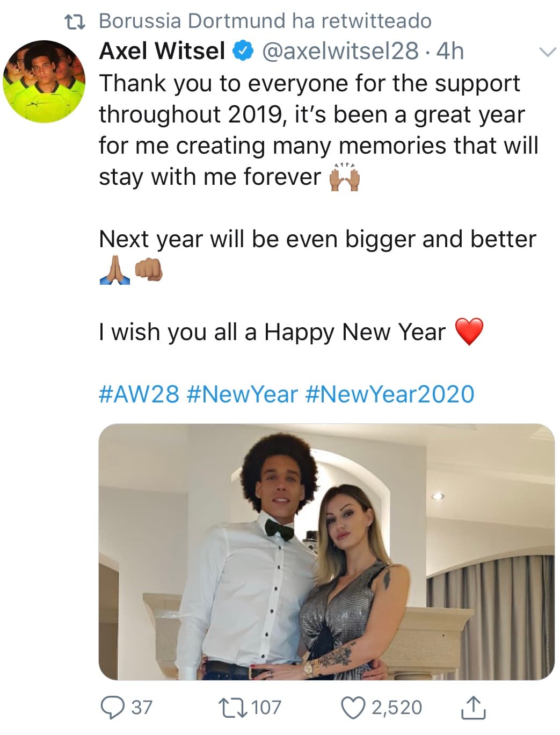Click the 37 replies count
The height and width of the screenshot is (735, 560).
pyautogui.click(x=142, y=707)
